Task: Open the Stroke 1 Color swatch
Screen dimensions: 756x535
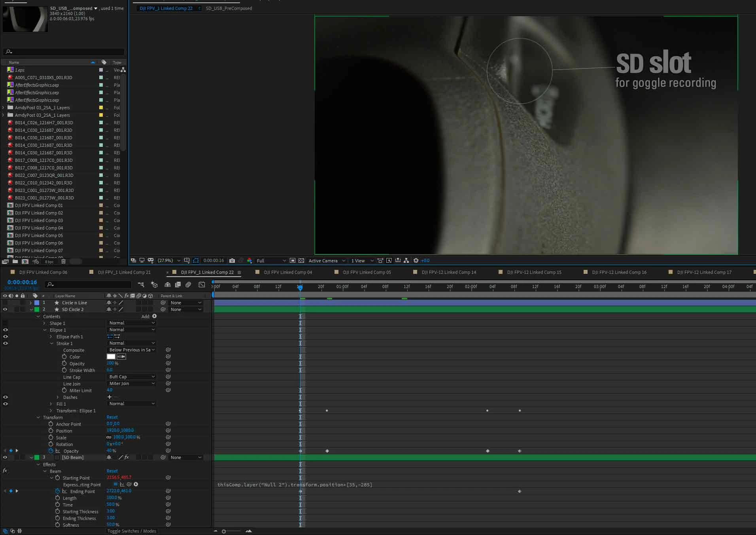Action: pos(111,357)
